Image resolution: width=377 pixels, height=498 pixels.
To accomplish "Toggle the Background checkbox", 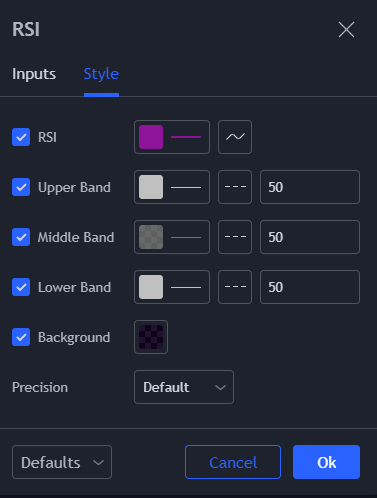I will [21, 337].
